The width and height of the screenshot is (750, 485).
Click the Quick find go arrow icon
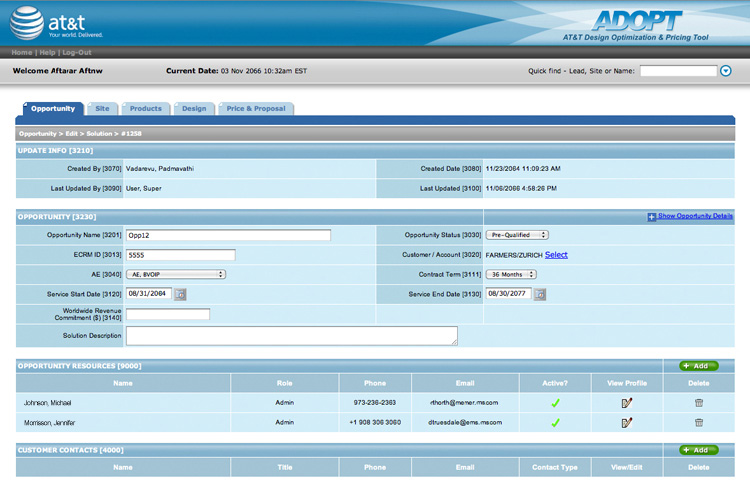tap(726, 71)
